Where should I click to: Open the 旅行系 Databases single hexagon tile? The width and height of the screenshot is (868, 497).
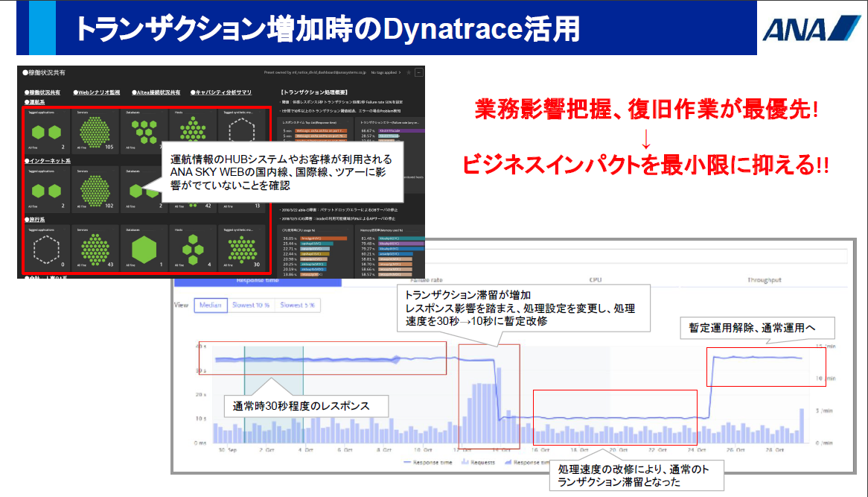point(144,247)
